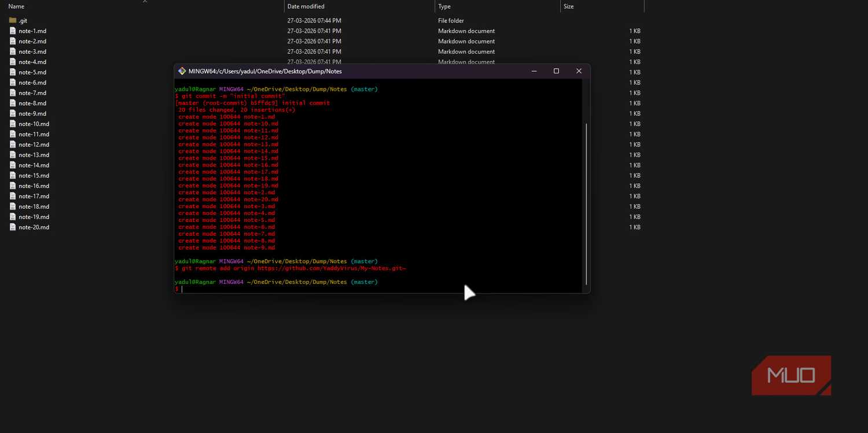Click the note-5.md file icon
Screen dimensions: 868x433
click(13, 72)
